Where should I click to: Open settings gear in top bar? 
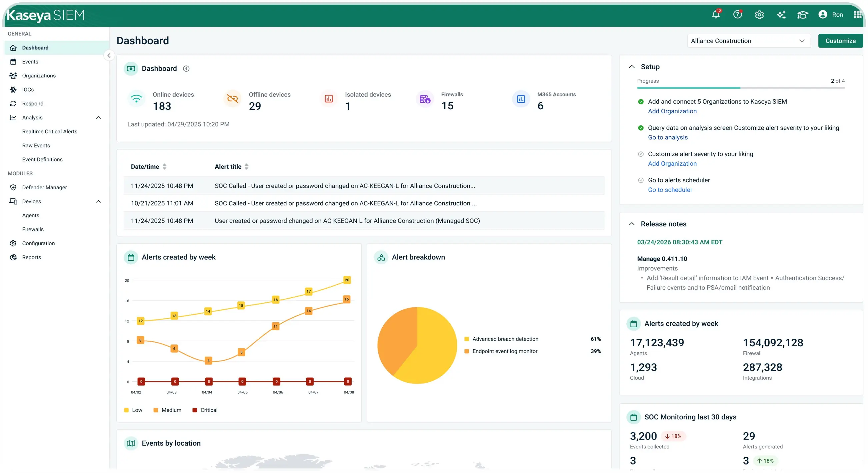(x=759, y=15)
